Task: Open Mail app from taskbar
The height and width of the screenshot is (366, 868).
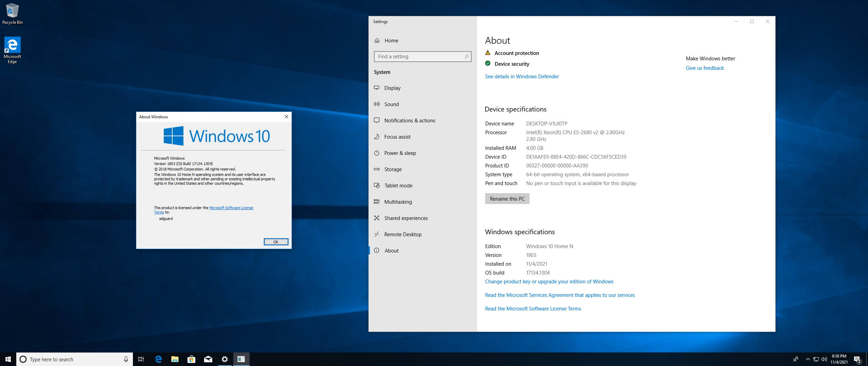Action: click(x=208, y=359)
